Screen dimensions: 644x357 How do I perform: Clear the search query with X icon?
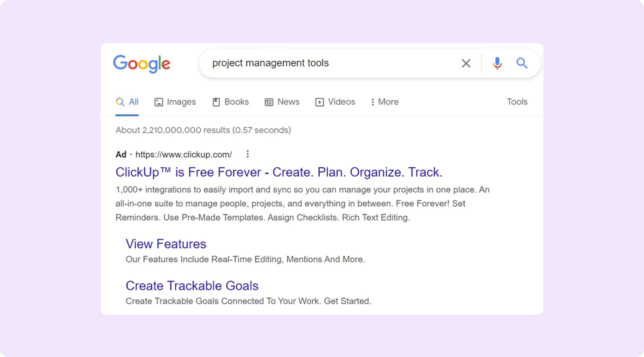point(466,63)
